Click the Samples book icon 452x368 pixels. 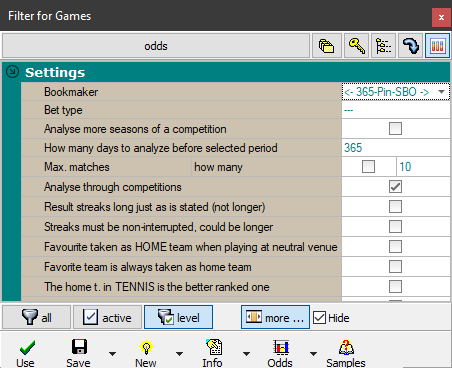[346, 347]
